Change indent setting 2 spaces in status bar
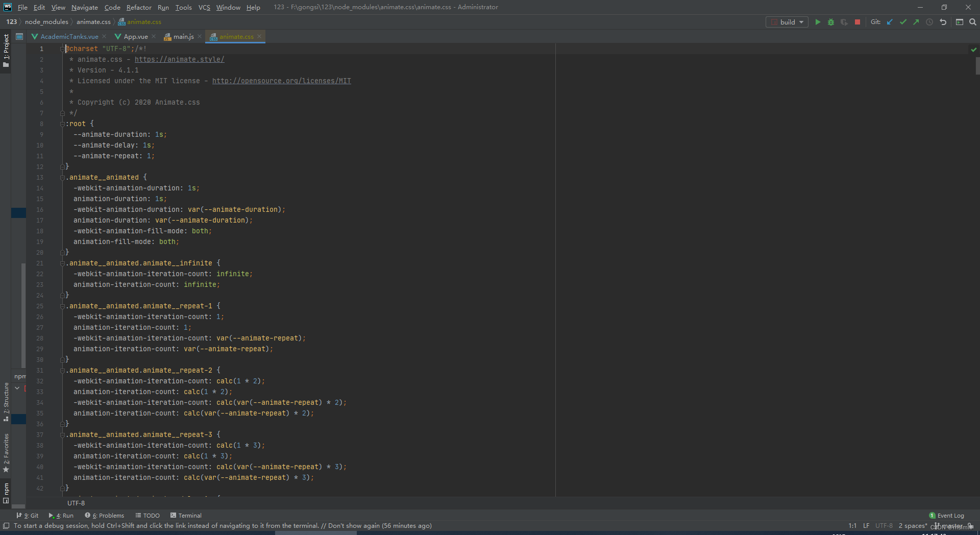Viewport: 980px width, 535px height. pyautogui.click(x=913, y=526)
